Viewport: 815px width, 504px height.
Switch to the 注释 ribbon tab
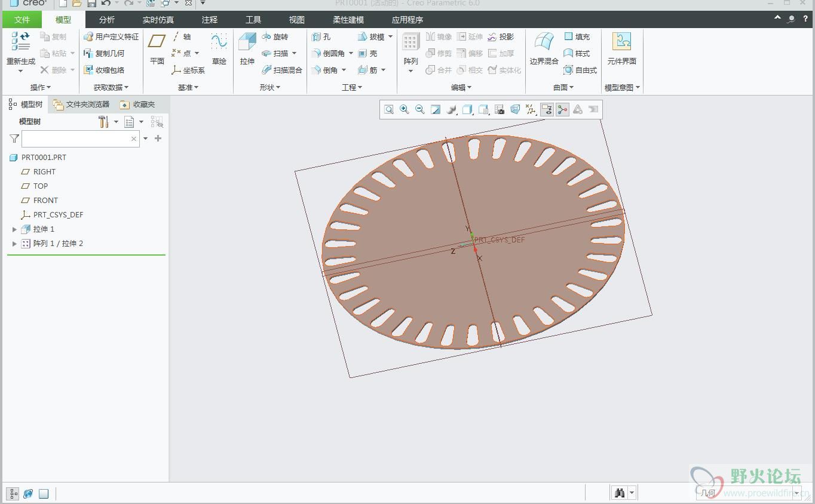(210, 20)
